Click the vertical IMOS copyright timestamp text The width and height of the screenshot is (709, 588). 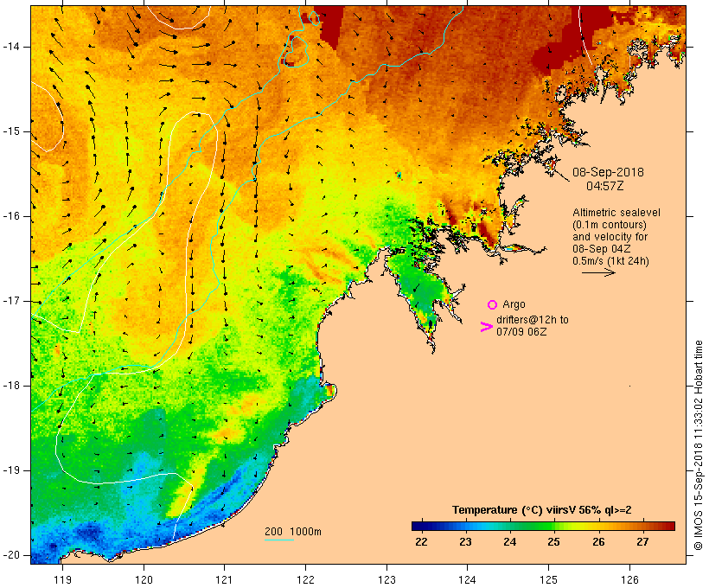pos(698,445)
